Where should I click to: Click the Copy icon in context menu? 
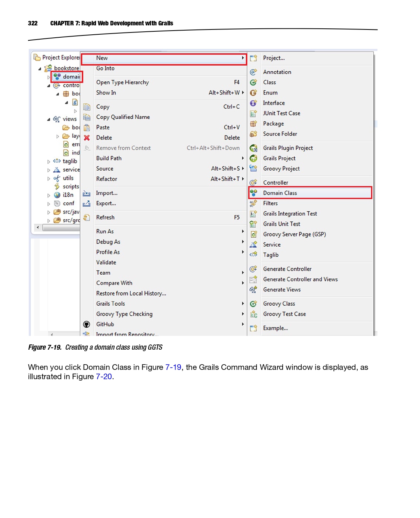(87, 107)
